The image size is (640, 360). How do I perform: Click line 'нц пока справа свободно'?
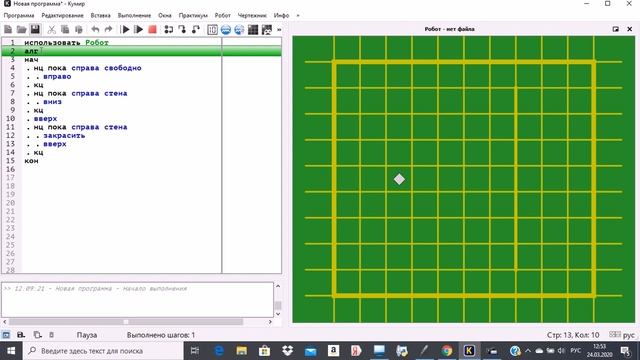[x=87, y=68]
